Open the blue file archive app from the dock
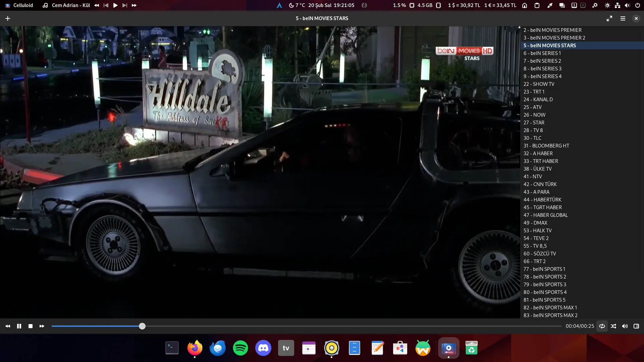Viewport: 644px width, 362px height. (x=355, y=348)
